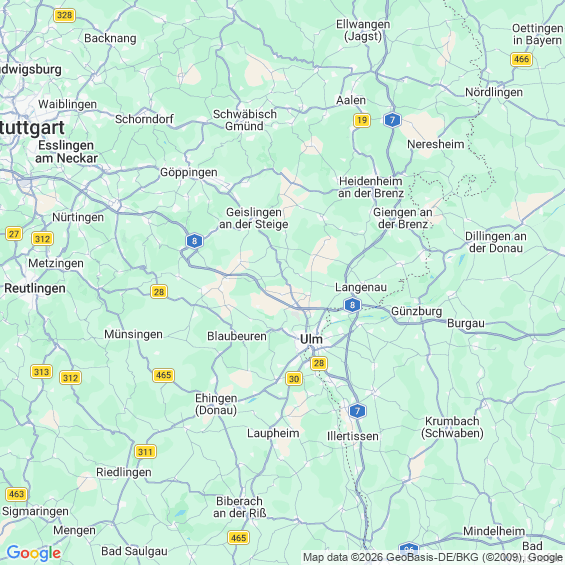Open the Google logo link
The width and height of the screenshot is (565, 565).
(34, 553)
